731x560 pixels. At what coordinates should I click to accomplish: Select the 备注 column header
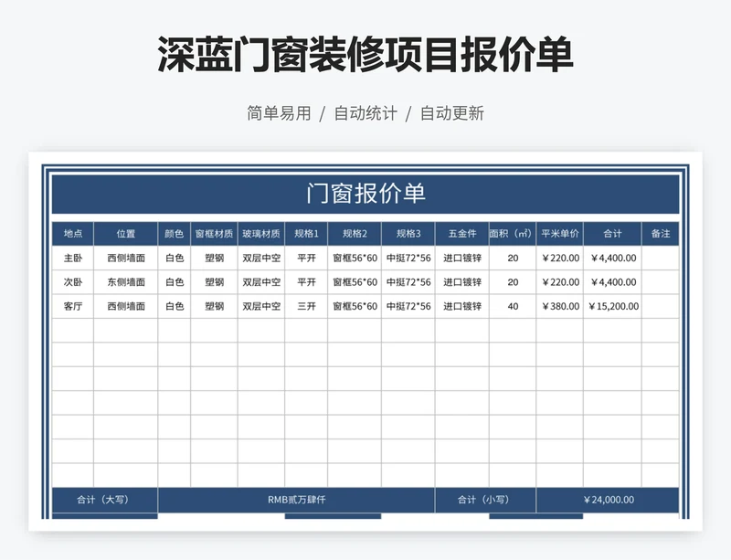[660, 234]
